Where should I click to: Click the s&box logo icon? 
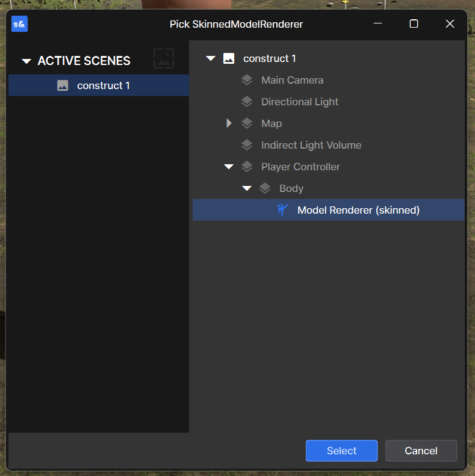19,23
